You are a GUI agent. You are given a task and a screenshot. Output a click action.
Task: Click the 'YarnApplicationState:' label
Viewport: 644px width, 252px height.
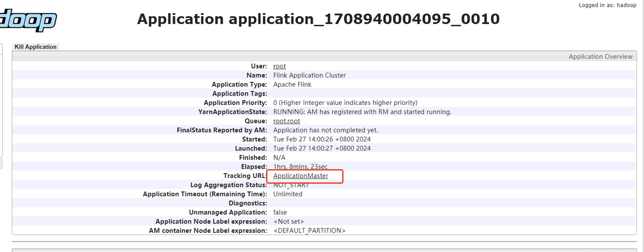tap(233, 112)
